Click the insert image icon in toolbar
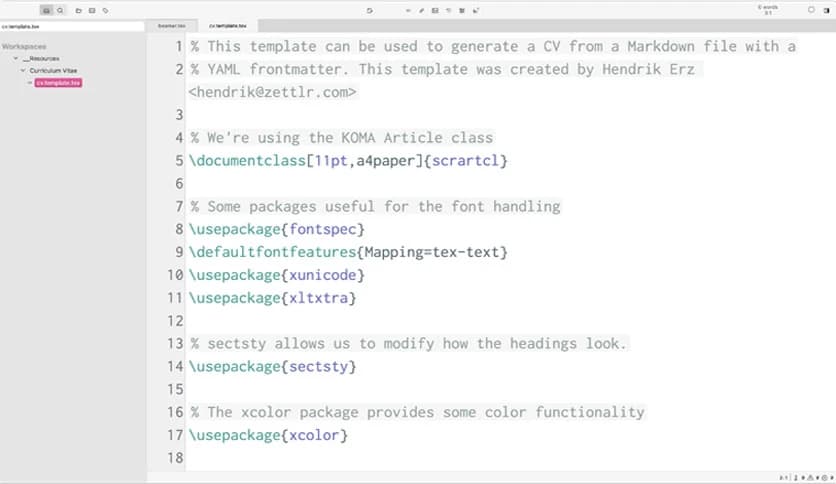This screenshot has width=836, height=484. pos(435,10)
